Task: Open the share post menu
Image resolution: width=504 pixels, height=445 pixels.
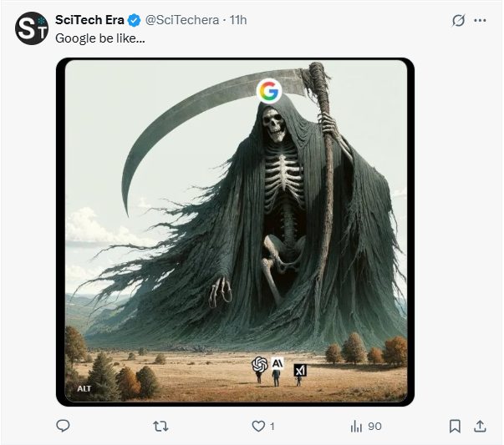Action: point(480,426)
